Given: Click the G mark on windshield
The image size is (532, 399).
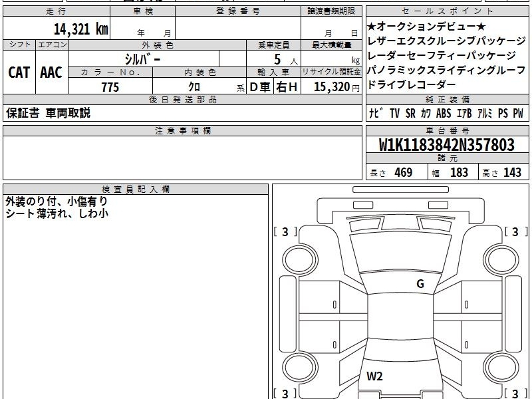Looking at the screenshot, I should (x=420, y=283).
